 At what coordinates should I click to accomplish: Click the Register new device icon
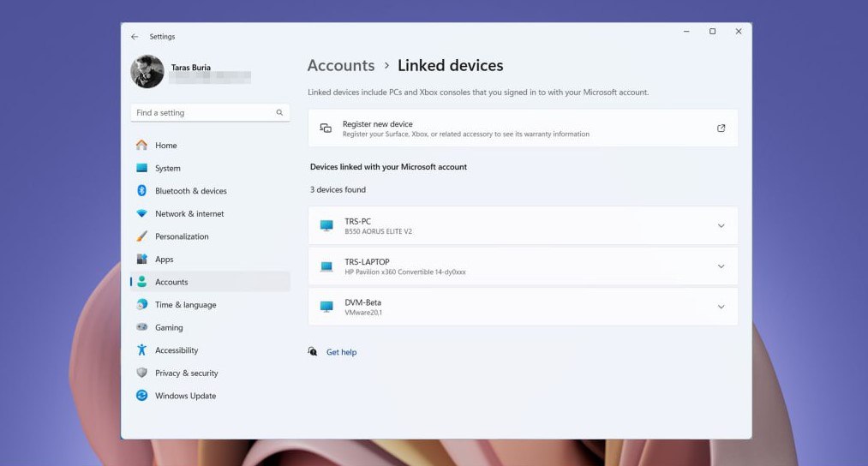326,128
